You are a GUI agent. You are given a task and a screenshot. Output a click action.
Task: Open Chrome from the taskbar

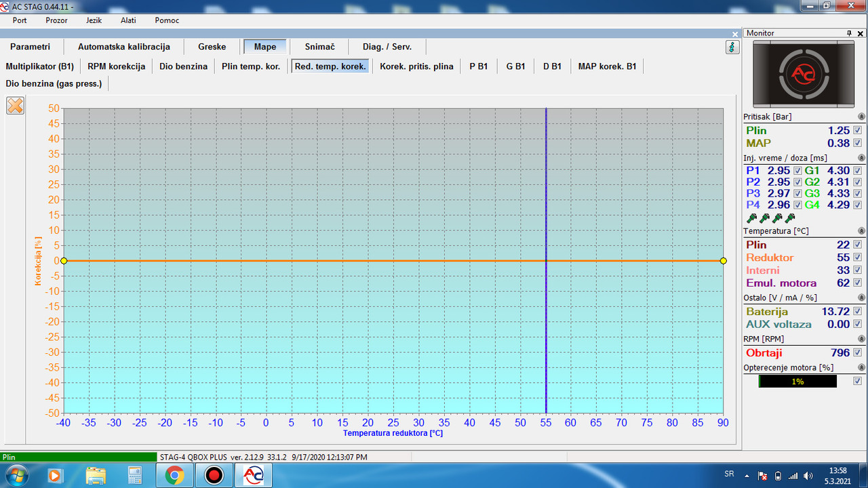point(174,476)
